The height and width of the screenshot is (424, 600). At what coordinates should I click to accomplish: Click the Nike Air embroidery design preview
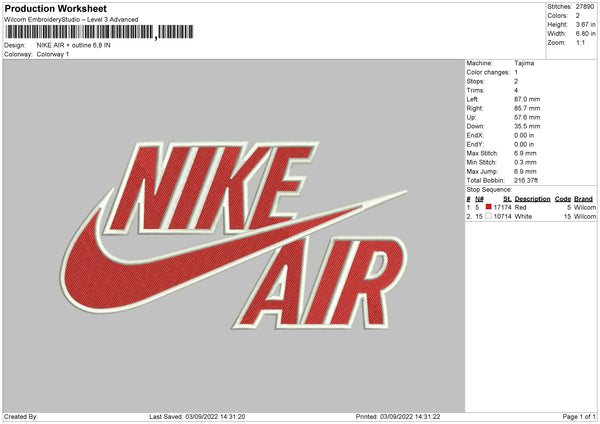click(234, 236)
